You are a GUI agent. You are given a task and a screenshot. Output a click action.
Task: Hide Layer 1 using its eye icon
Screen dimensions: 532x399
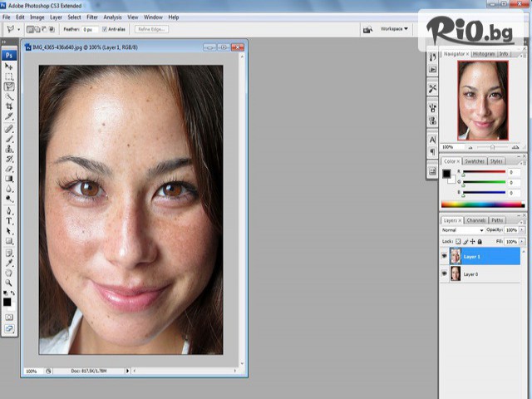pyautogui.click(x=445, y=257)
